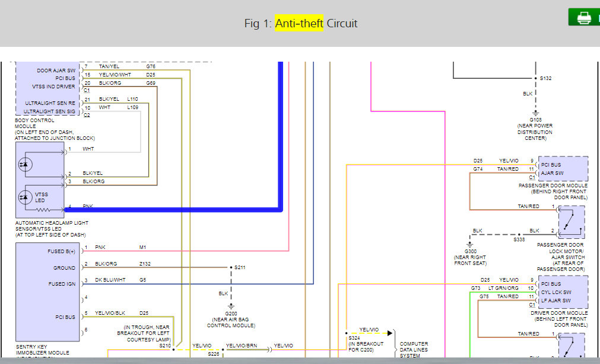This screenshot has height=364, width=600.
Task: Click 'PCI BUS' pin on Sentry Key module
Action: 65,317
